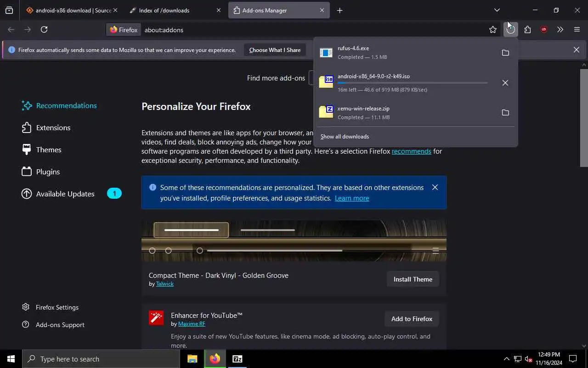Show hidden system tray icons
The image size is (588, 368).
click(x=506, y=359)
